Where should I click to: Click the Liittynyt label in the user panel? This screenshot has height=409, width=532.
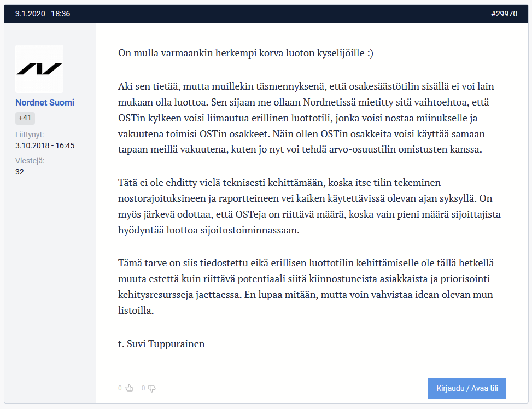point(30,135)
